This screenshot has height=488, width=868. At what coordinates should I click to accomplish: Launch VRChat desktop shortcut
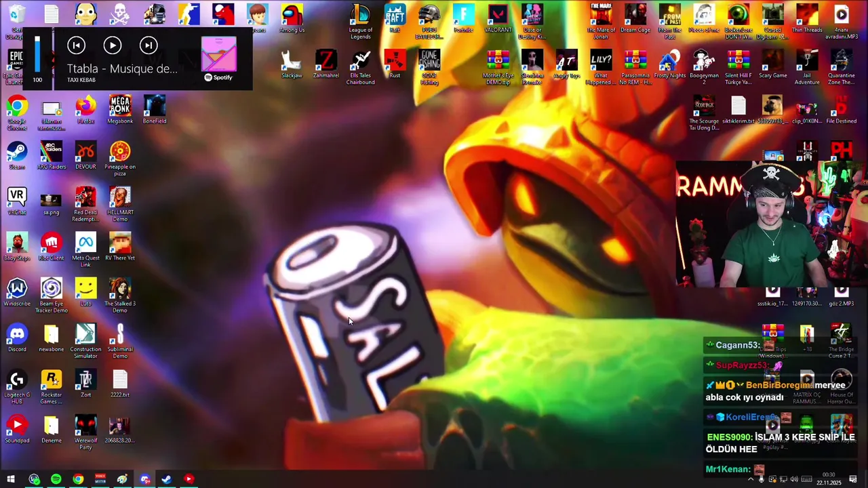tap(17, 201)
